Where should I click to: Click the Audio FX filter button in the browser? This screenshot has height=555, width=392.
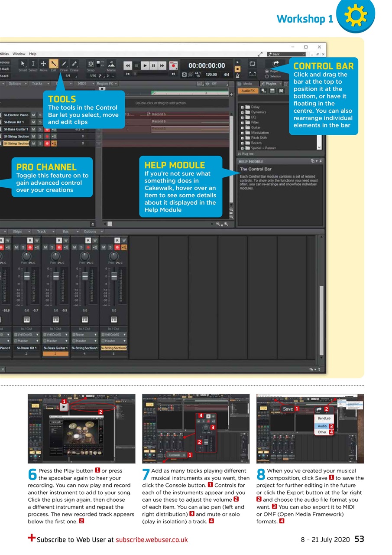pyautogui.click(x=249, y=91)
